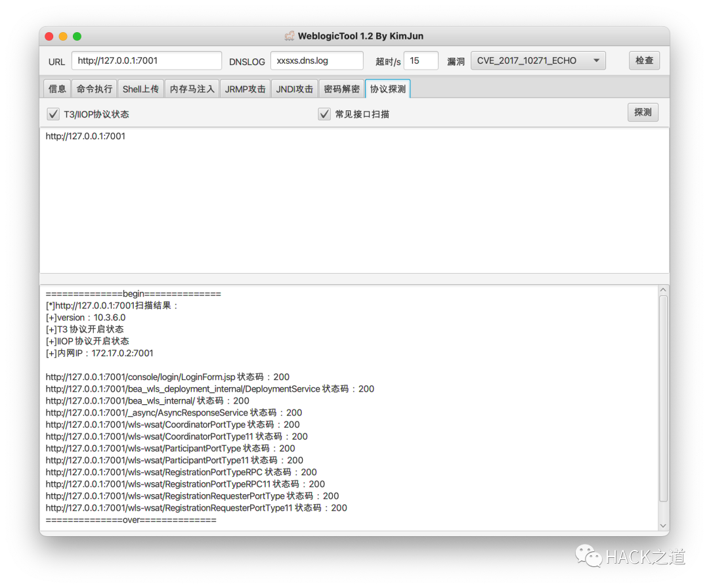Viewport: 709px width, 588px height.
Task: Close the WeblogicTool window with red button
Action: 49,36
